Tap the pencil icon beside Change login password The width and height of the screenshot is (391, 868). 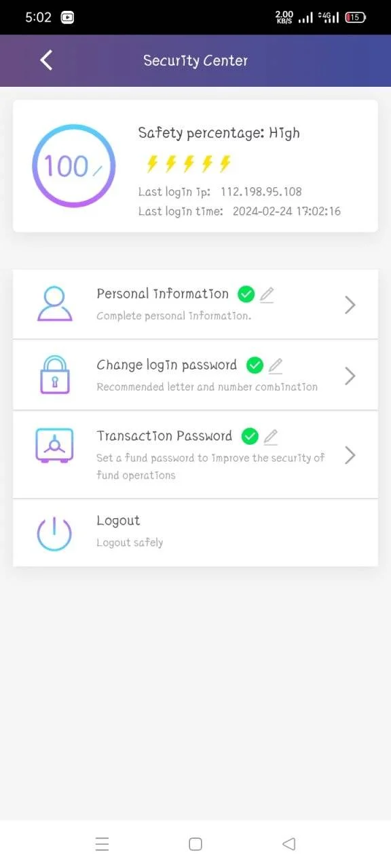coord(275,366)
